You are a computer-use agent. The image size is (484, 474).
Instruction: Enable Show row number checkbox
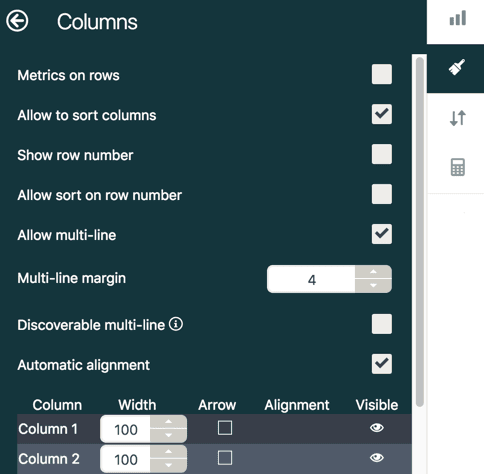[x=382, y=154]
